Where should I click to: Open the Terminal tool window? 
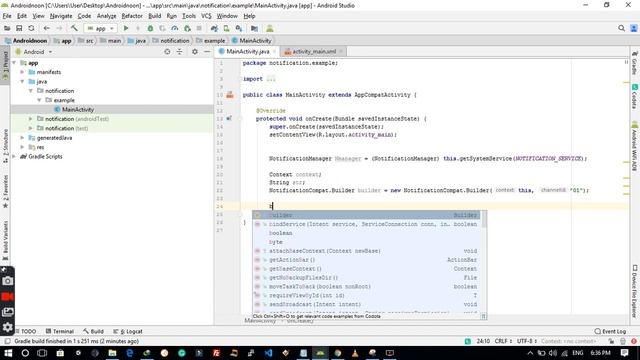[x=60, y=331]
